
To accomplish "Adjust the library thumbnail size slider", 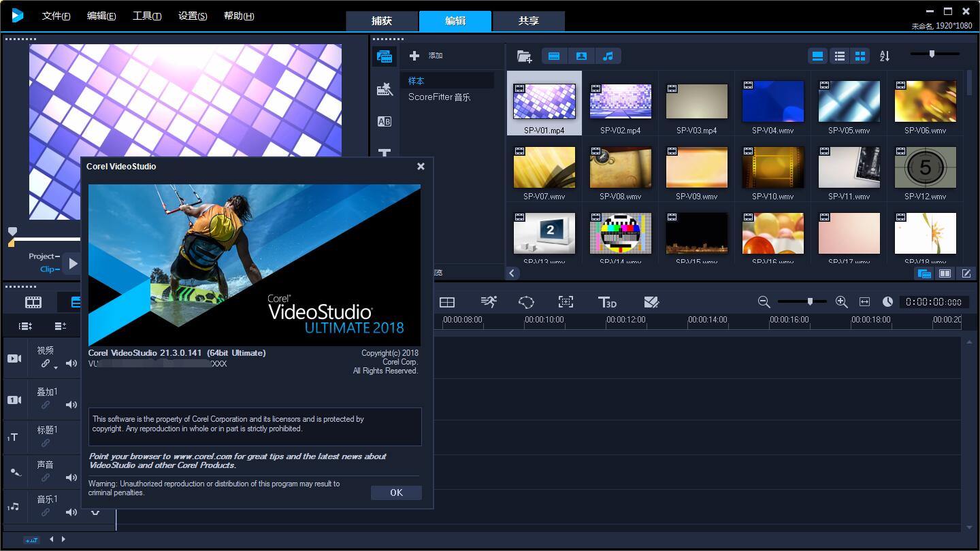I will 932,54.
